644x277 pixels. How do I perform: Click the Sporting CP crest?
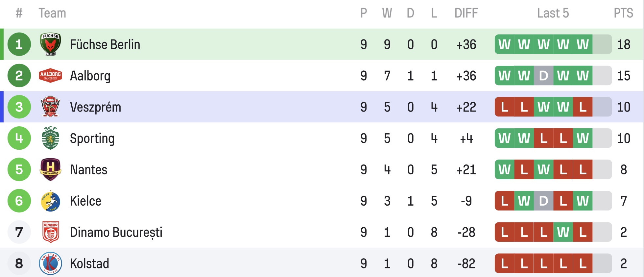(50, 138)
